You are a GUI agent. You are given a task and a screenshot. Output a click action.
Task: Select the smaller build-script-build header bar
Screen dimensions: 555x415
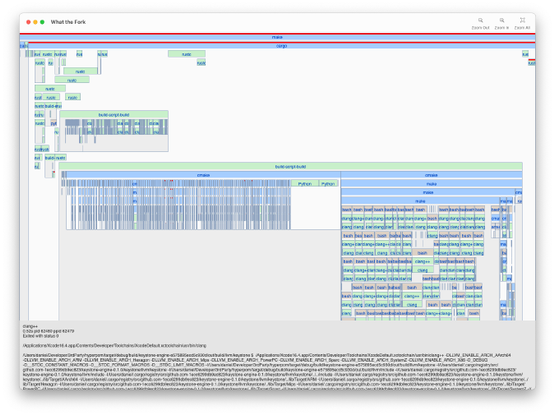pyautogui.click(x=114, y=115)
